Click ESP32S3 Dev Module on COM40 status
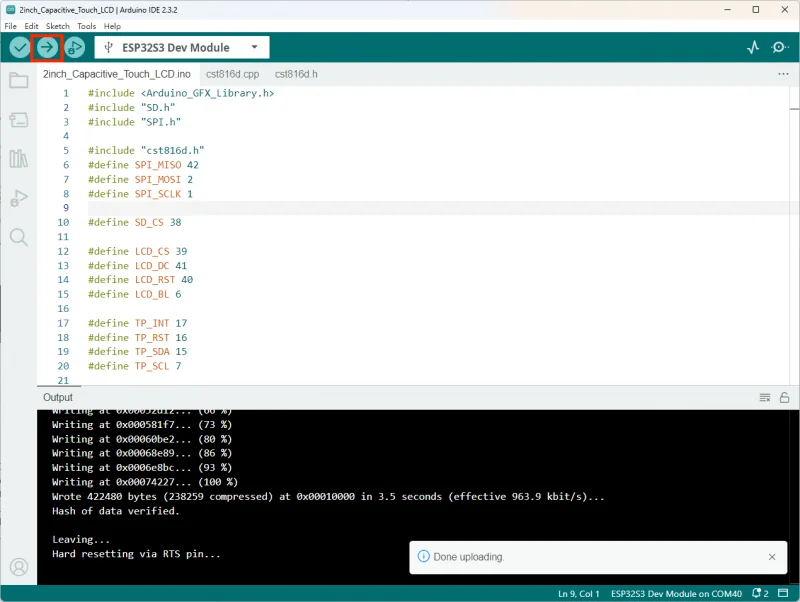Viewport: 800px width, 602px height. [x=676, y=593]
